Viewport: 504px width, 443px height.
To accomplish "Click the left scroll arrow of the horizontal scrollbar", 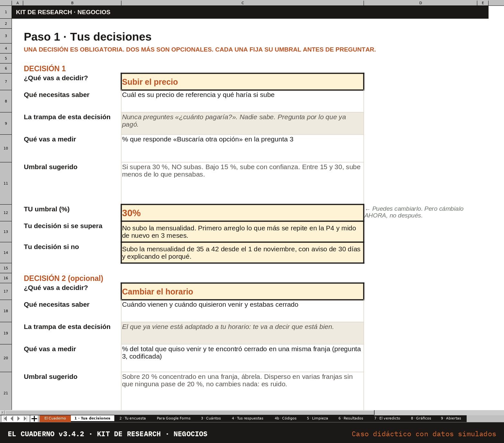I will coord(2,412).
